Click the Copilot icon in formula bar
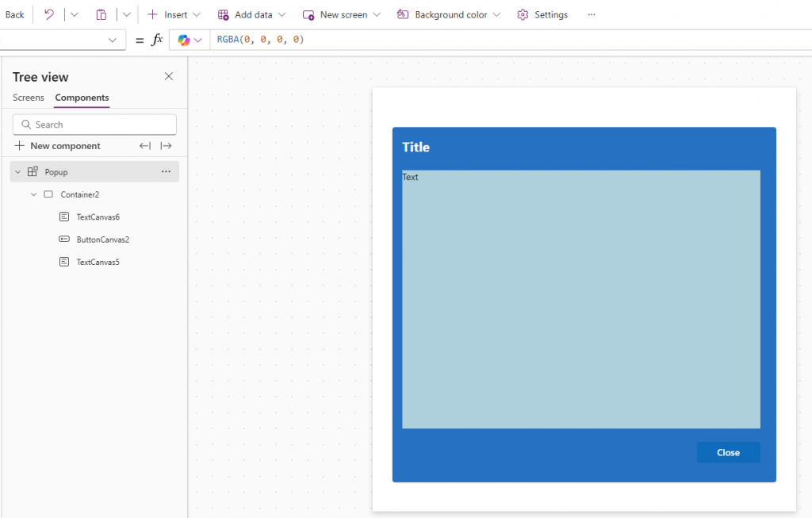812x518 pixels. pyautogui.click(x=184, y=40)
